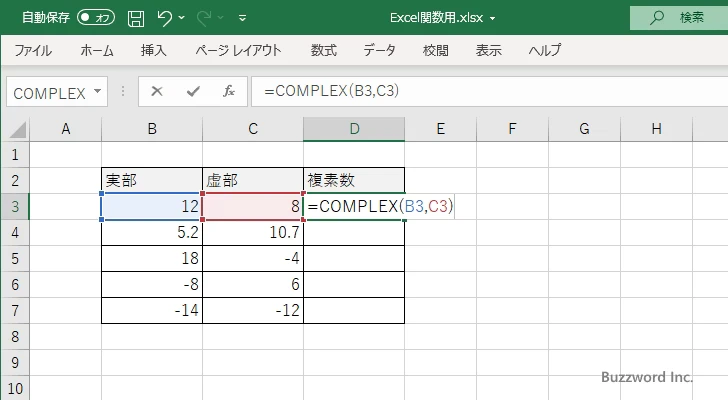Click the 検索 search box
This screenshot has height=400, width=728.
click(679, 18)
